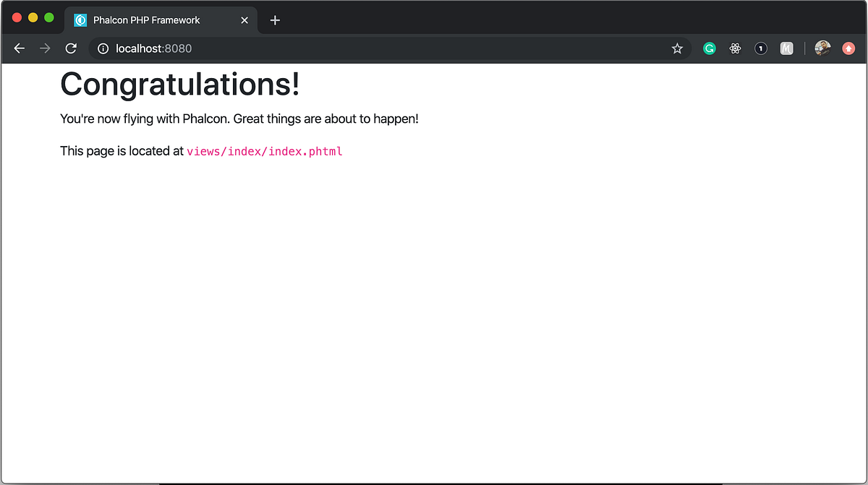
Task: Open a new browser tab
Action: 274,20
